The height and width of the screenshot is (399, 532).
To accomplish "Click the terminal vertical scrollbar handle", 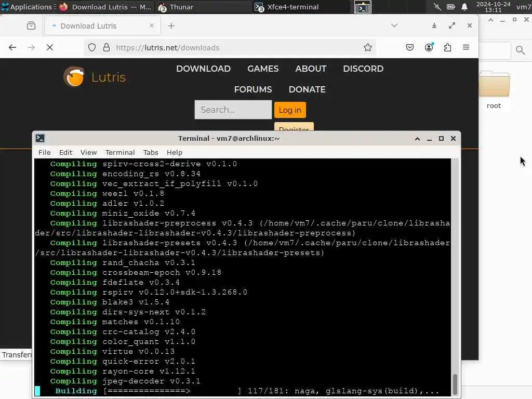I will 455,384.
